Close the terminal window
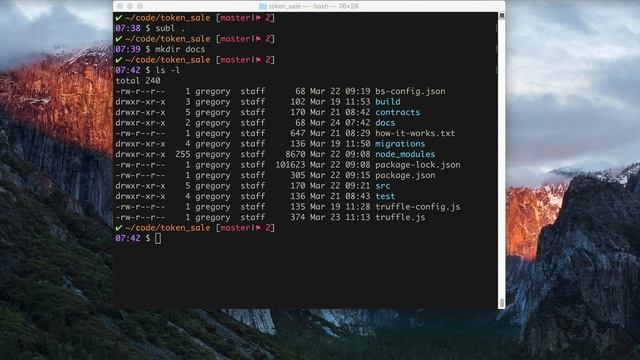The width and height of the screenshot is (640, 360). coord(120,6)
